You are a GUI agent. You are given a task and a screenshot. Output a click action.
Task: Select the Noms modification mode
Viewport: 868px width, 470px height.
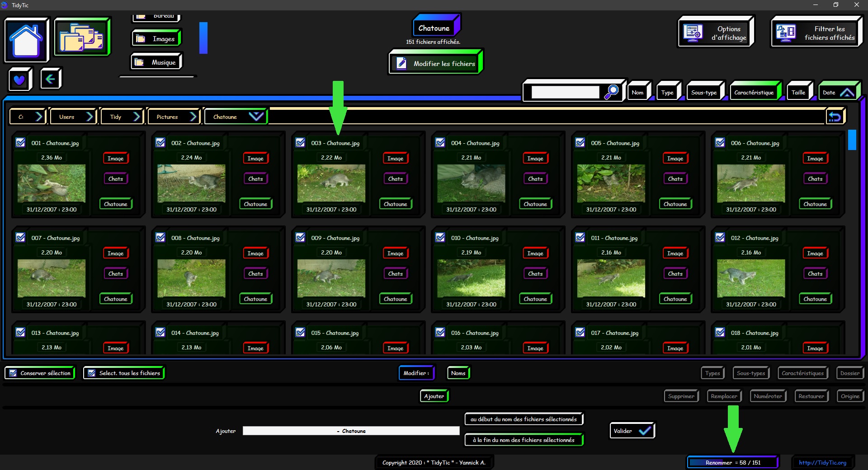pyautogui.click(x=458, y=373)
